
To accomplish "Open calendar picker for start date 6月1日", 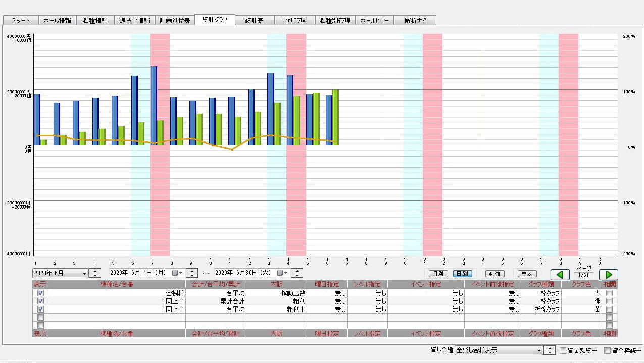I will [x=176, y=273].
